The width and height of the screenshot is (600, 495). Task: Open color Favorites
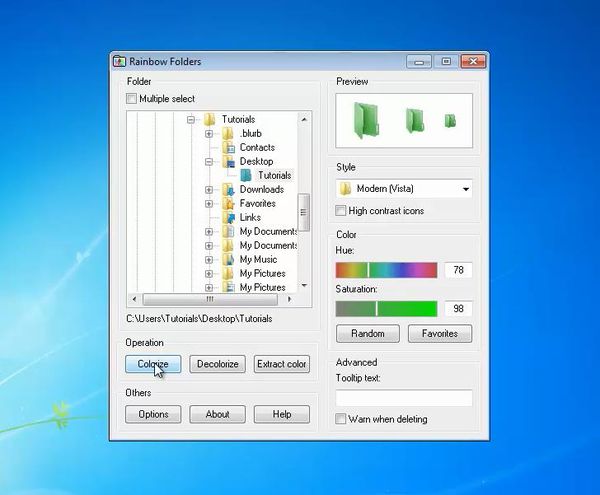click(x=440, y=334)
